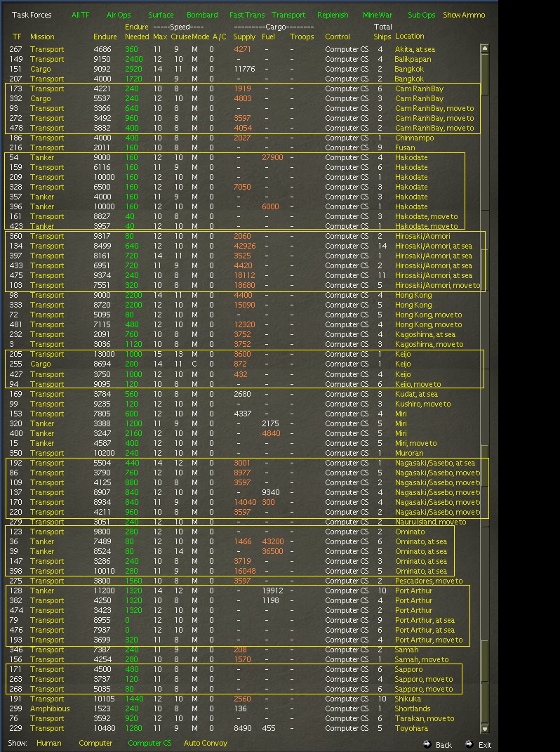Select Tanker TF 396 at Hakodate
The width and height of the screenshot is (560, 752).
click(x=242, y=206)
